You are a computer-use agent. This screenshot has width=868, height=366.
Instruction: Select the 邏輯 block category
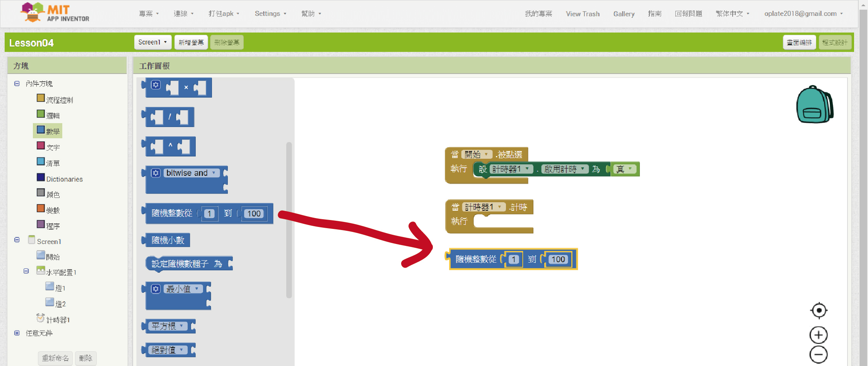coord(48,115)
